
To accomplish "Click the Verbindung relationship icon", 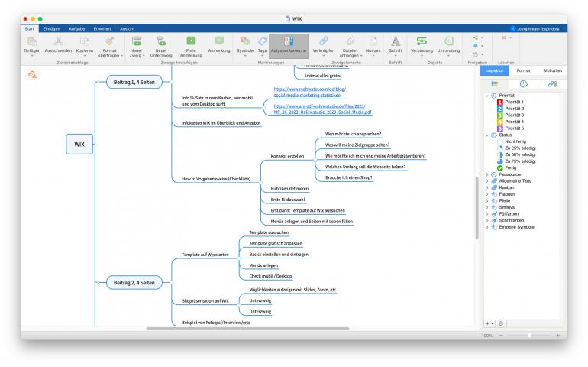I will pyautogui.click(x=422, y=41).
